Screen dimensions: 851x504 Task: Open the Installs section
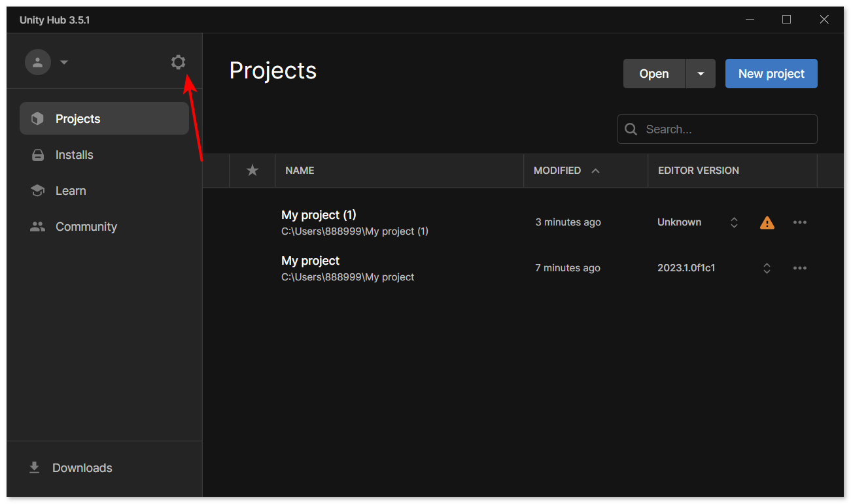(104, 155)
